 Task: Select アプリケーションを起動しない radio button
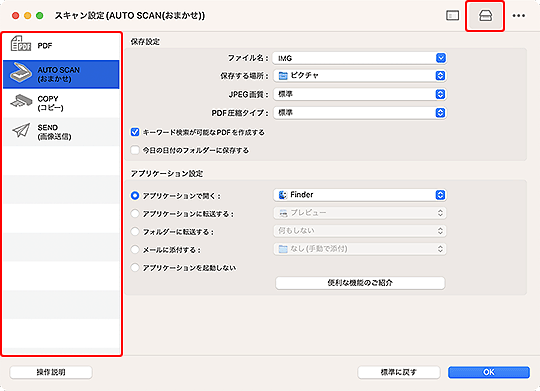[x=135, y=267]
